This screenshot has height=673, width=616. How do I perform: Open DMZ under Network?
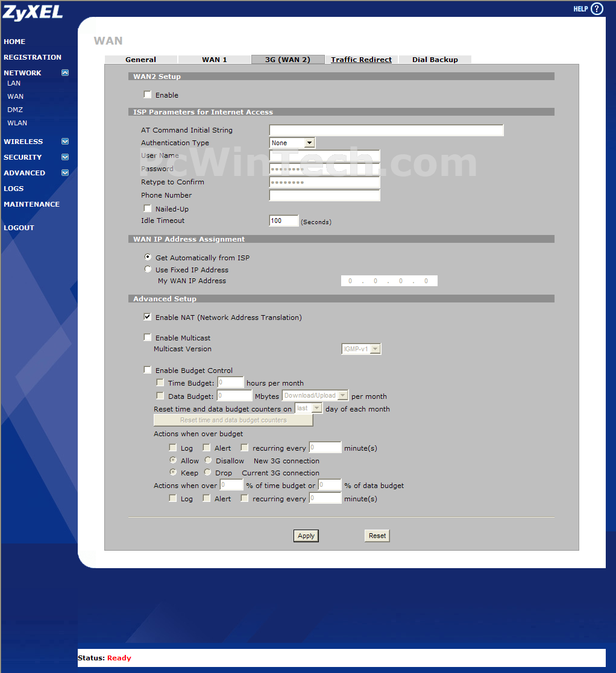click(15, 110)
